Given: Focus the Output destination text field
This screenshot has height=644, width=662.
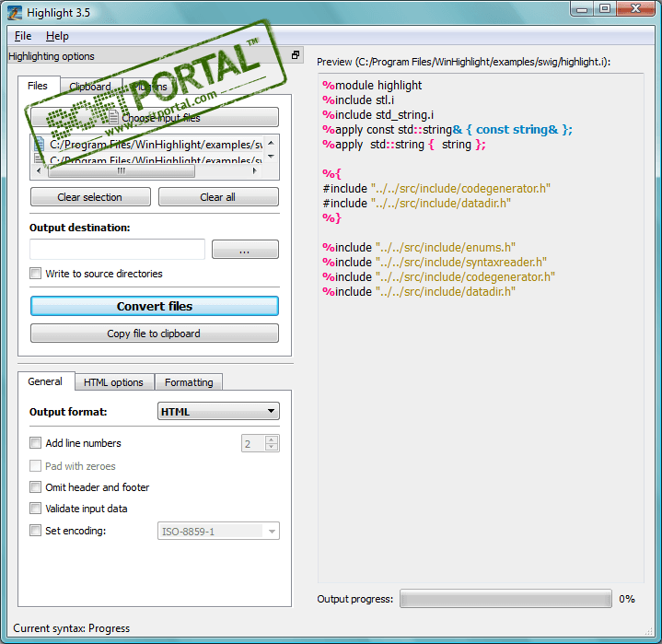Looking at the screenshot, I should click(x=117, y=250).
